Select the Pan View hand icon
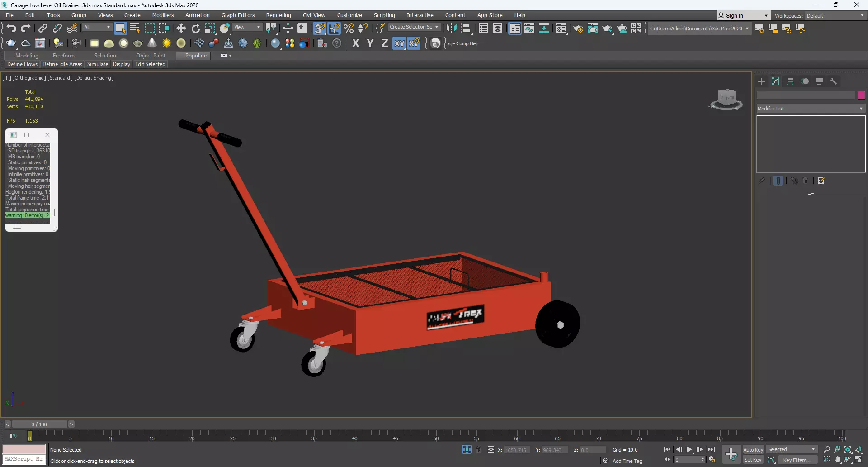The width and height of the screenshot is (868, 467). [838, 460]
